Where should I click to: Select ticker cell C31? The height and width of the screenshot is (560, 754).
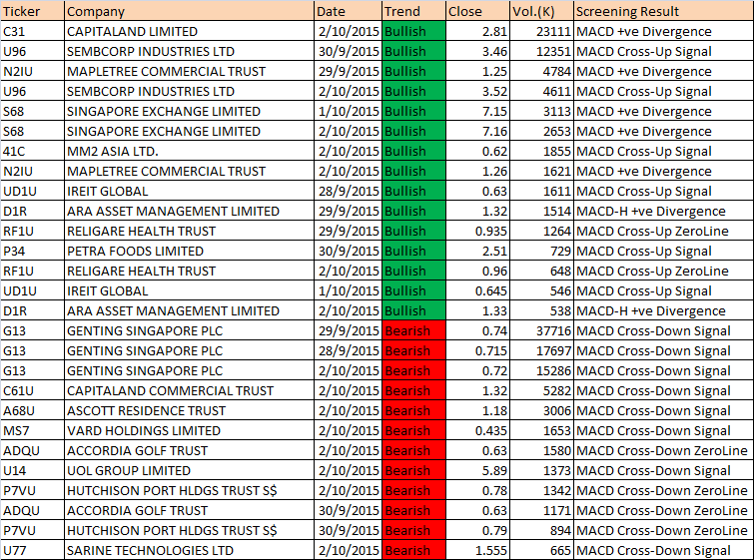pyautogui.click(x=32, y=31)
